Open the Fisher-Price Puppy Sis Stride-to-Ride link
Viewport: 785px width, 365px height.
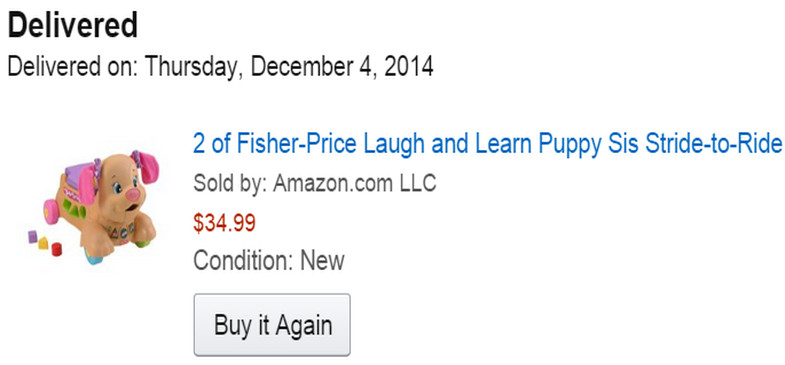pos(488,145)
